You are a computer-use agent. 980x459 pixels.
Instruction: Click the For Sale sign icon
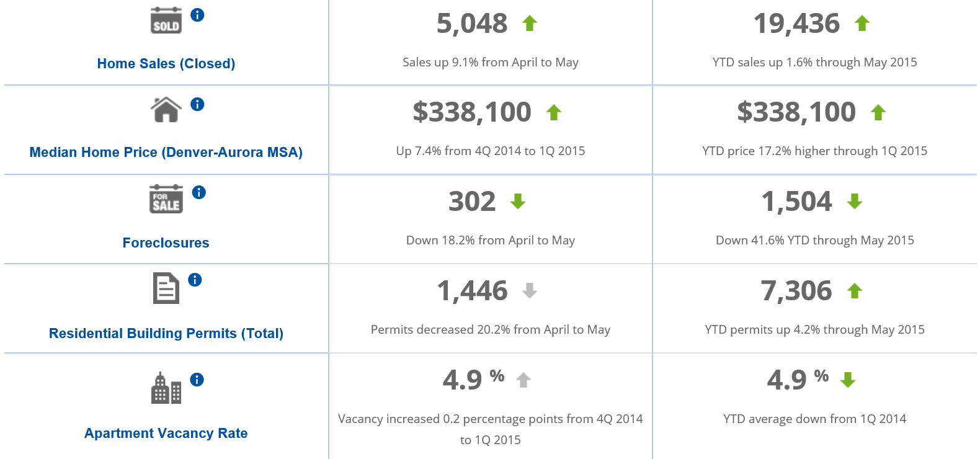(166, 199)
